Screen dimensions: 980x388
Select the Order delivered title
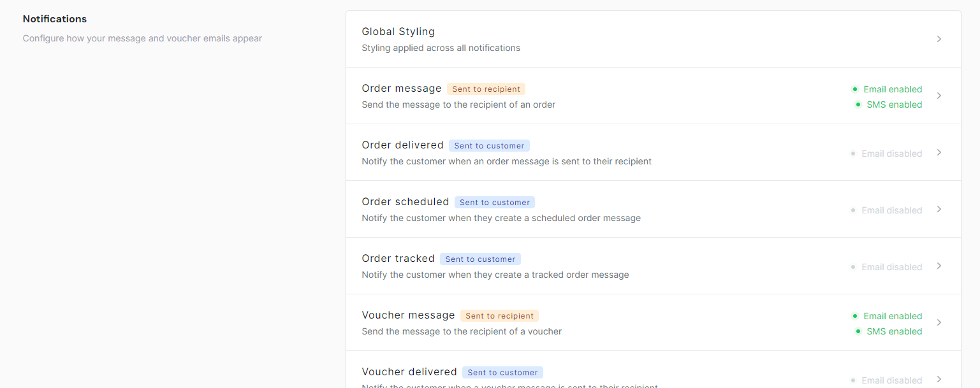point(402,145)
